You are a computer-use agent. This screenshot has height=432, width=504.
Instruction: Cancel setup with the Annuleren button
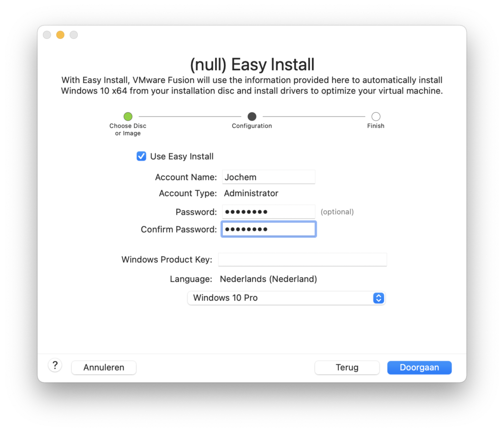pyautogui.click(x=104, y=368)
